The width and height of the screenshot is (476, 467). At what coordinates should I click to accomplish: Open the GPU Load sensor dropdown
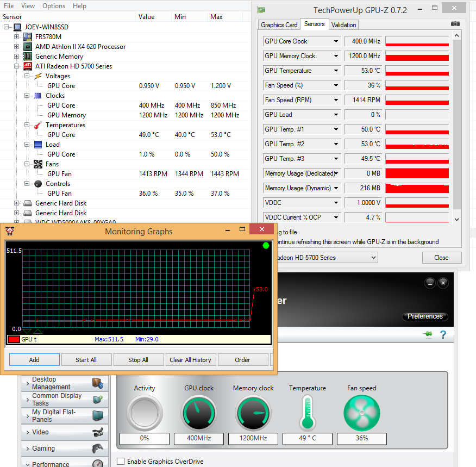(x=336, y=115)
